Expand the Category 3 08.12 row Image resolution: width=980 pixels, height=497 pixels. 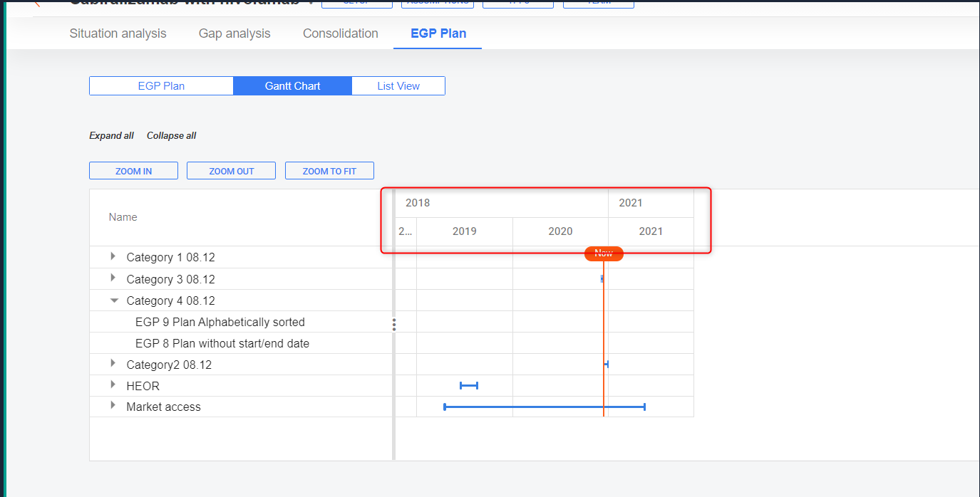pos(113,278)
